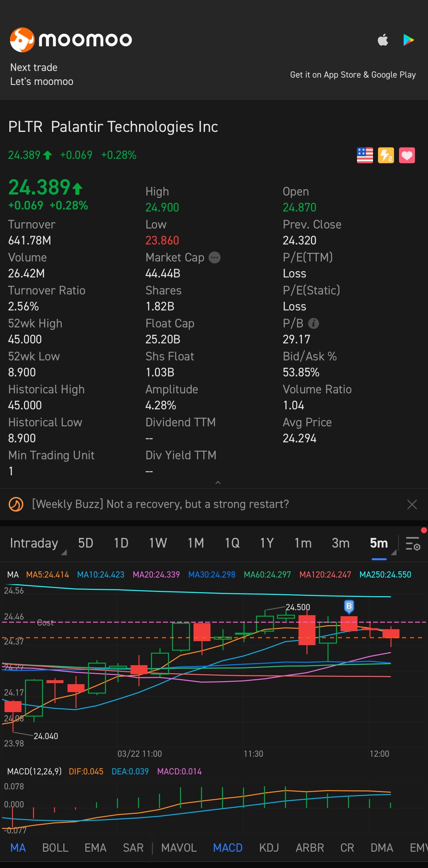
Task: Toggle the MAVOL sub-indicator
Action: (179, 847)
